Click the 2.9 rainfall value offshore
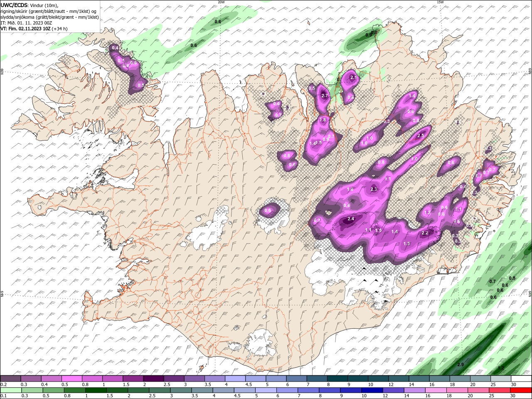 tap(461, 365)
